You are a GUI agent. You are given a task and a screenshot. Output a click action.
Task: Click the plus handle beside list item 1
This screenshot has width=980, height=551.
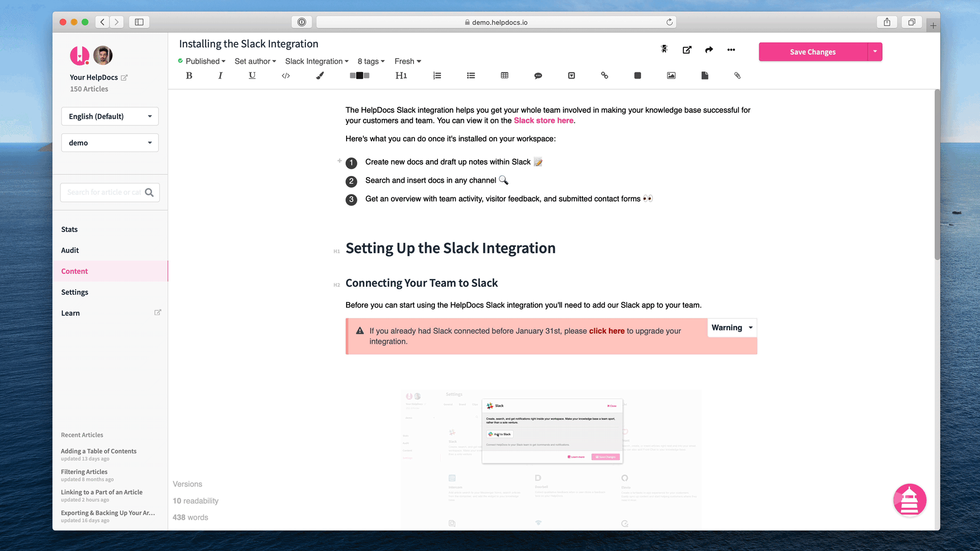tap(339, 161)
